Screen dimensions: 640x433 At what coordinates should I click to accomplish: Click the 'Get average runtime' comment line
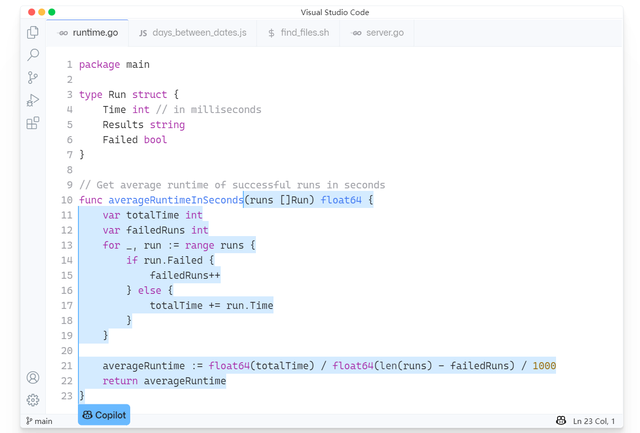tap(232, 185)
